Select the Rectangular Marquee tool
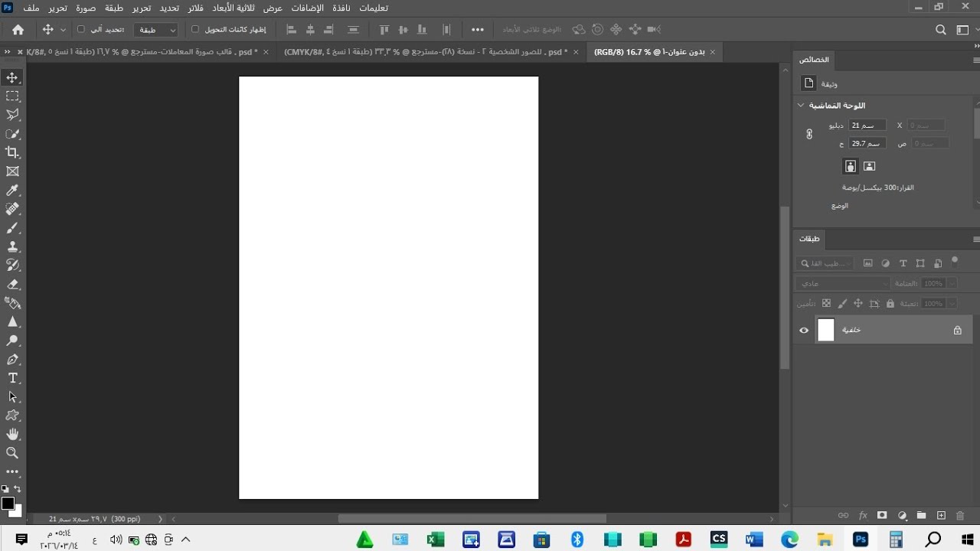Viewport: 980px width, 551px height. (x=12, y=96)
